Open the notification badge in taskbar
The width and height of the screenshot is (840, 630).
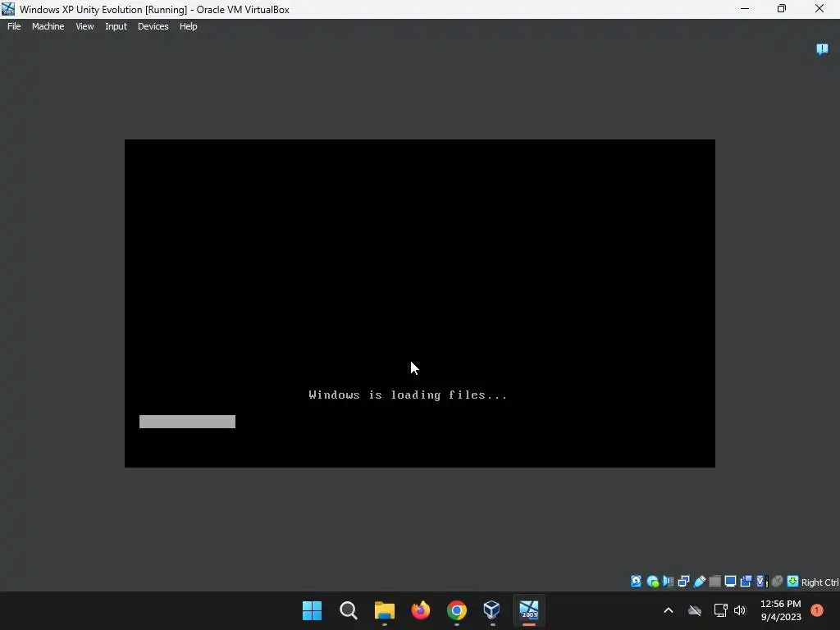coord(816,610)
